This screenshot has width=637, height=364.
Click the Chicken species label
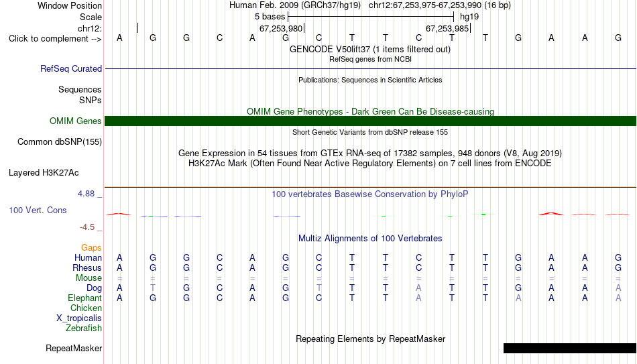86,308
